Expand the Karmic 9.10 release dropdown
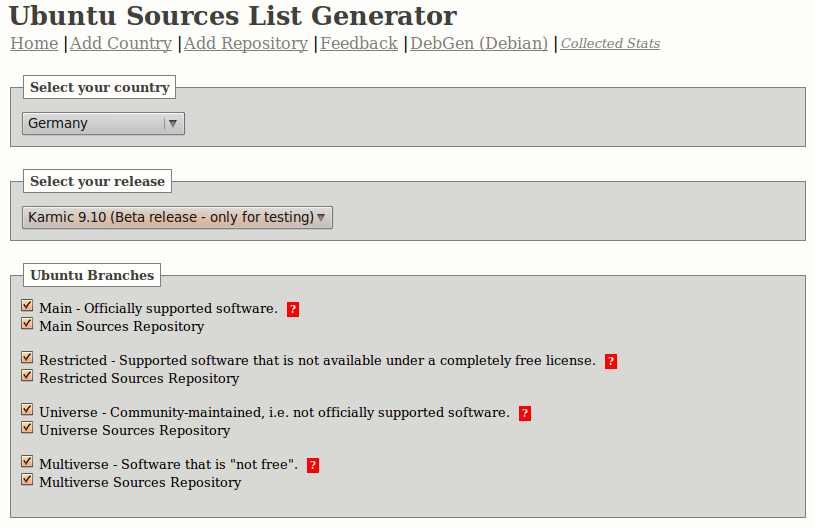This screenshot has height=528, width=815. (177, 217)
